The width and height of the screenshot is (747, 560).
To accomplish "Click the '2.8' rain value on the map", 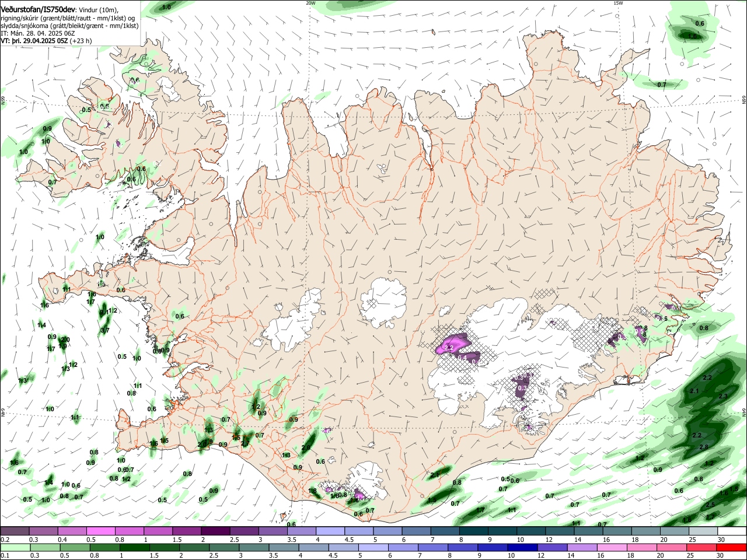I will click(x=703, y=447).
